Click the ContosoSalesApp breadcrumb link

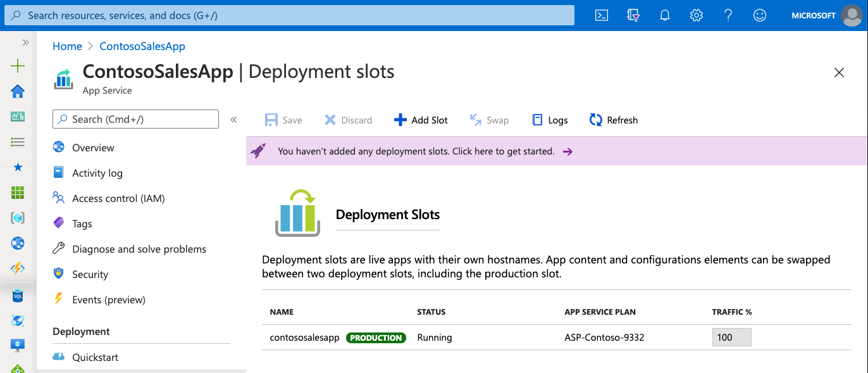coord(142,46)
